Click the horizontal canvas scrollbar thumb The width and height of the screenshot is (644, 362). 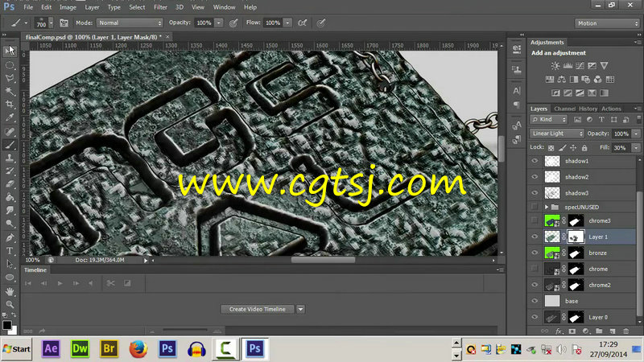324,260
